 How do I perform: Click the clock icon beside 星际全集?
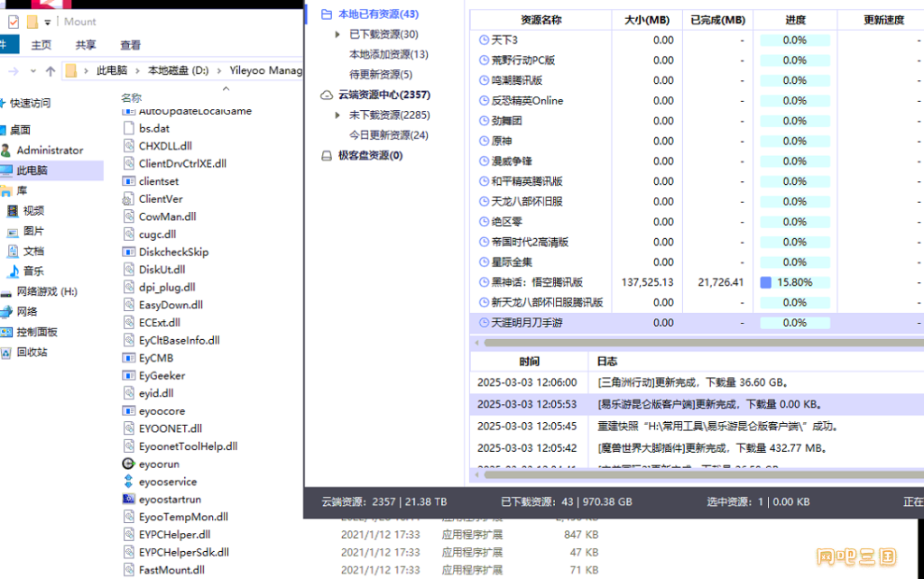point(484,262)
